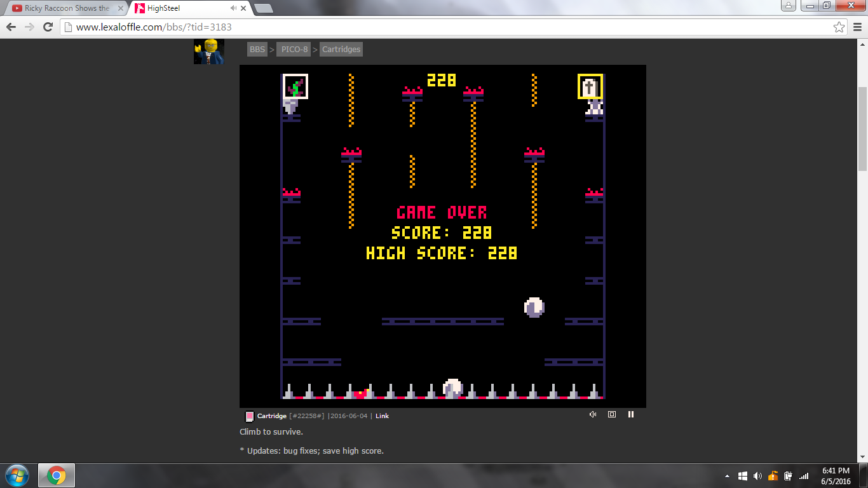
Task: Open the system volume control
Action: click(x=757, y=476)
